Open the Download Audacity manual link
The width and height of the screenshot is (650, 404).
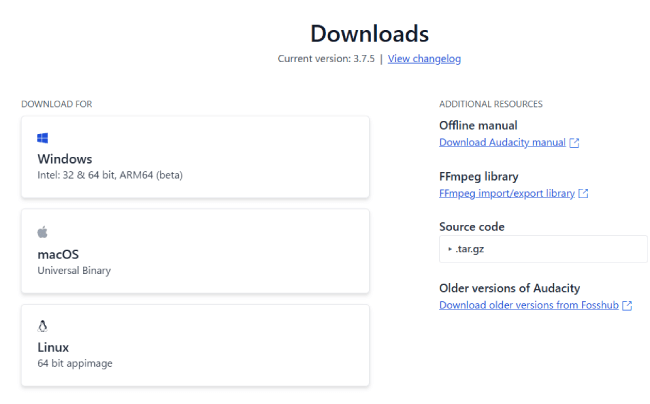[x=502, y=143]
